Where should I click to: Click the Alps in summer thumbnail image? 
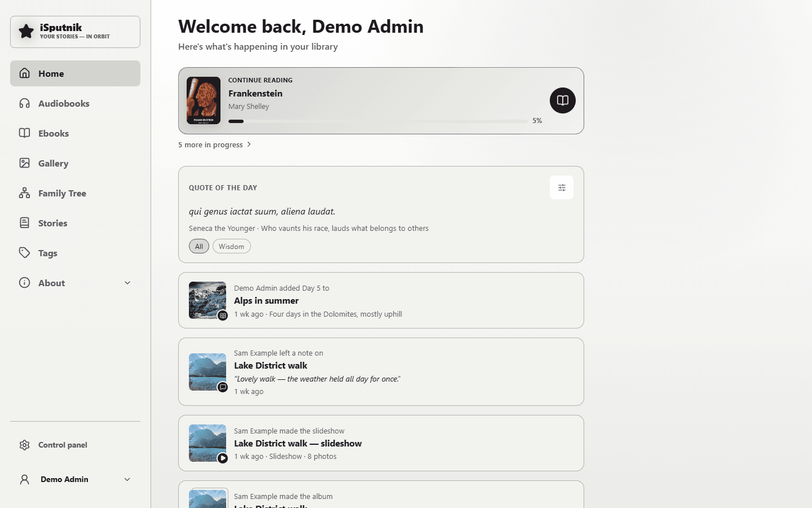click(208, 300)
